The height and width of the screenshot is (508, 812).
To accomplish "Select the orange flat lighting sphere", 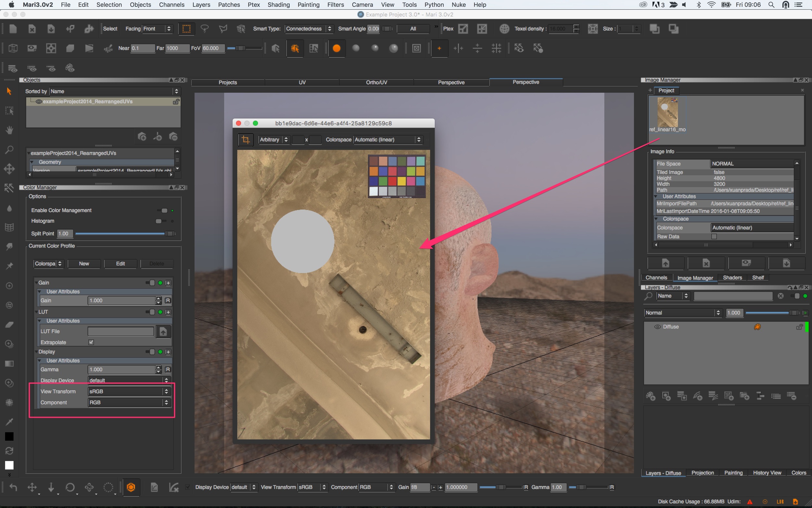I will pos(336,48).
